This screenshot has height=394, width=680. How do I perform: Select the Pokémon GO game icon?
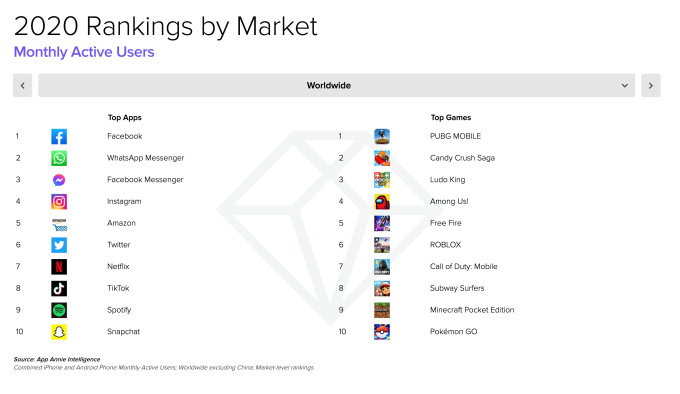tap(382, 332)
